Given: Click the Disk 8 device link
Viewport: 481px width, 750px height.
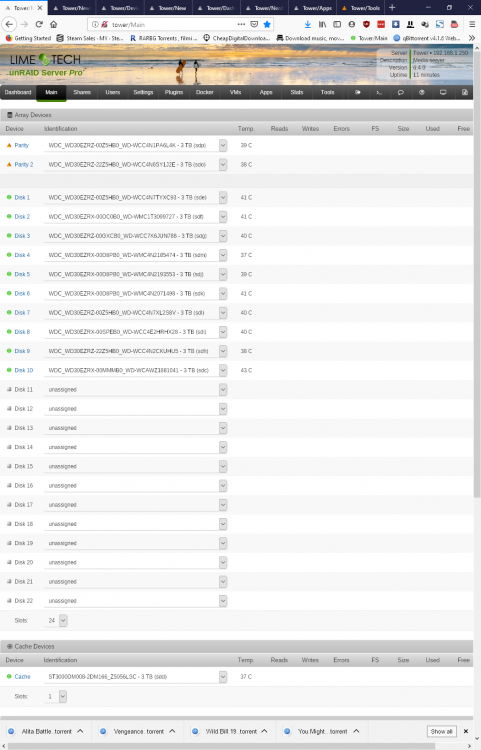Looking at the screenshot, I should click(22, 332).
